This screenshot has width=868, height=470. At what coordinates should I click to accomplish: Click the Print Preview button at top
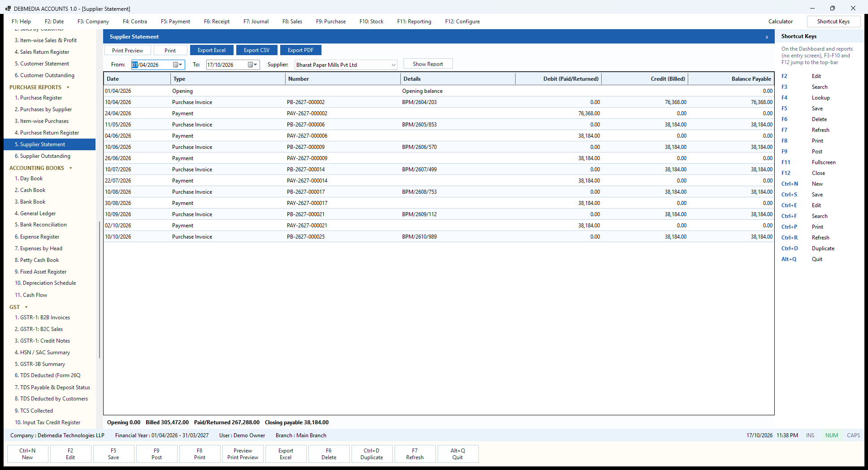tap(127, 50)
